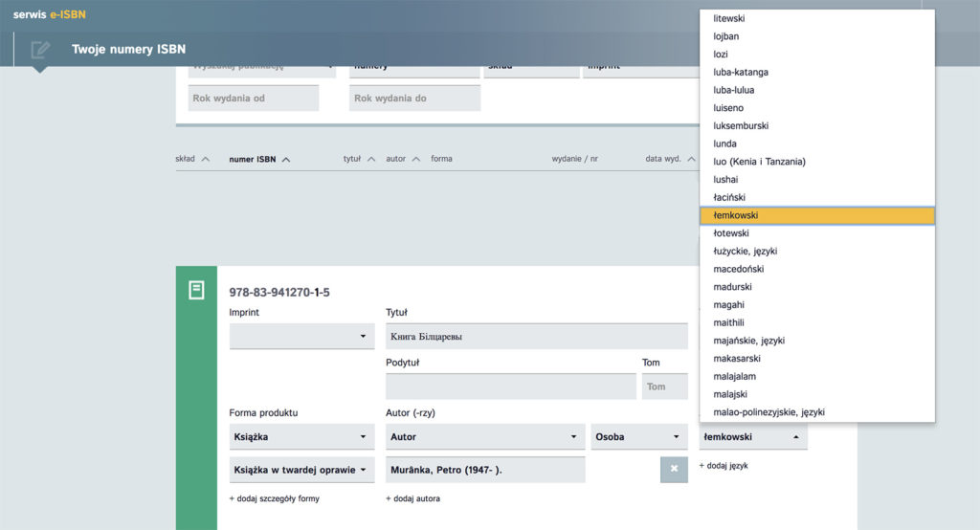Click the edit pencil icon in header
The width and height of the screenshot is (980, 530).
(40, 50)
